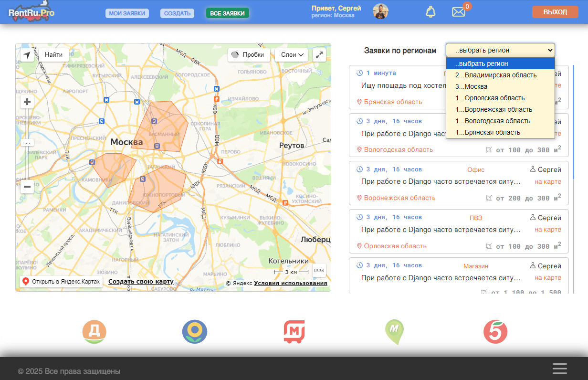Choose Вологодская область from dropdown list

[x=500, y=121]
